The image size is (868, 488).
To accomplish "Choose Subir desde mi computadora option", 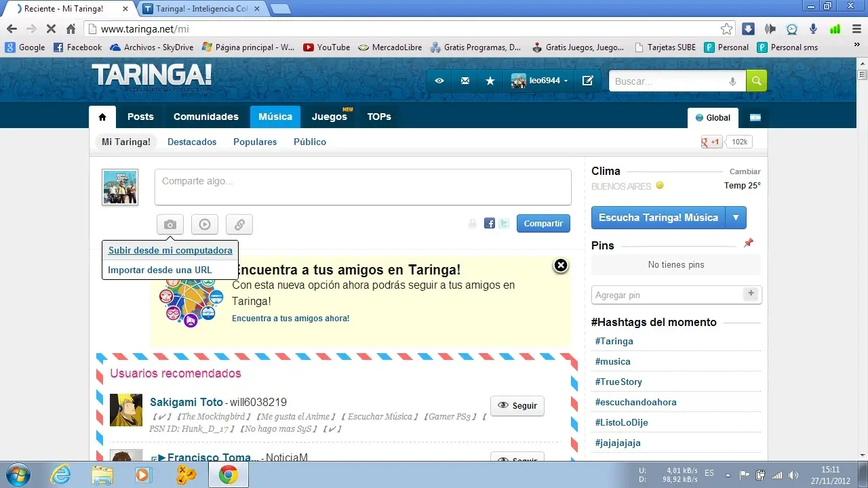I will [170, 250].
